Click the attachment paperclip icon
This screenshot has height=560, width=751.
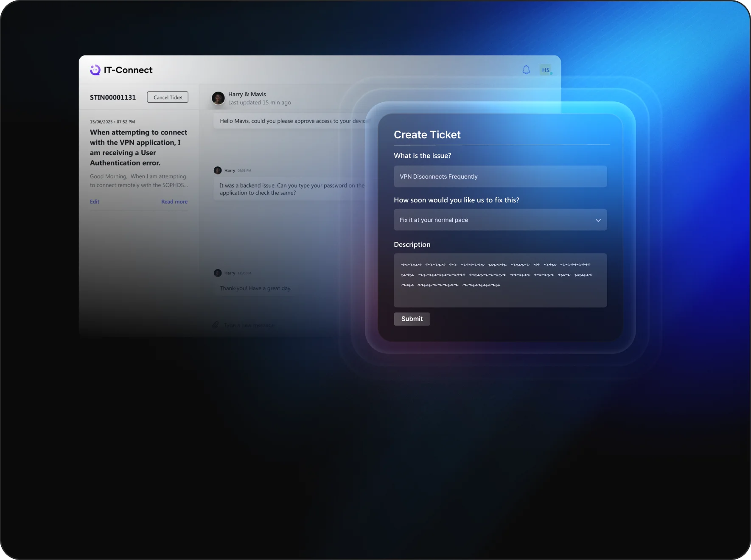pos(216,325)
